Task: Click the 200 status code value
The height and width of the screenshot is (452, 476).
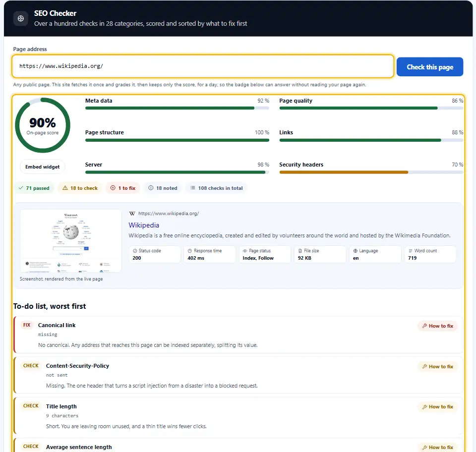Action: pos(137,258)
